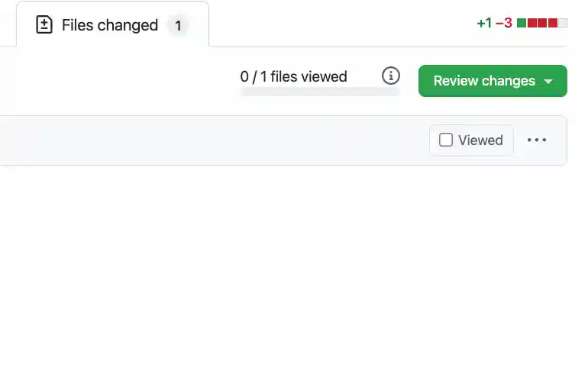This screenshot has height=390, width=588.
Task: Click the file diff icon in Files changed tab
Action: 44,25
